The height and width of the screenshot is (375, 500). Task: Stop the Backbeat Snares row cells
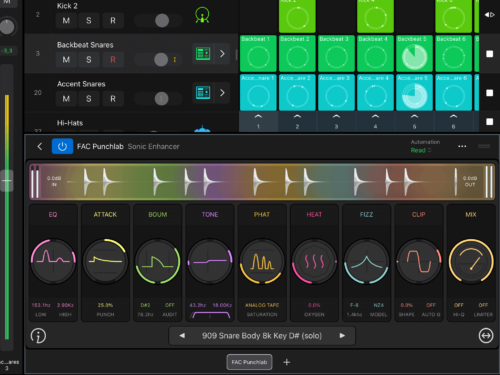pyautogui.click(x=489, y=54)
